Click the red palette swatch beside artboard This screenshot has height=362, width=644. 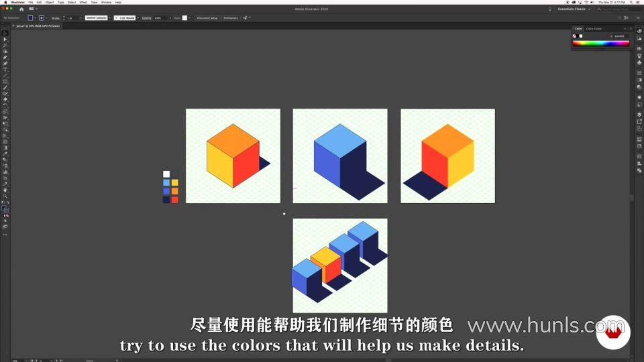[x=174, y=200]
